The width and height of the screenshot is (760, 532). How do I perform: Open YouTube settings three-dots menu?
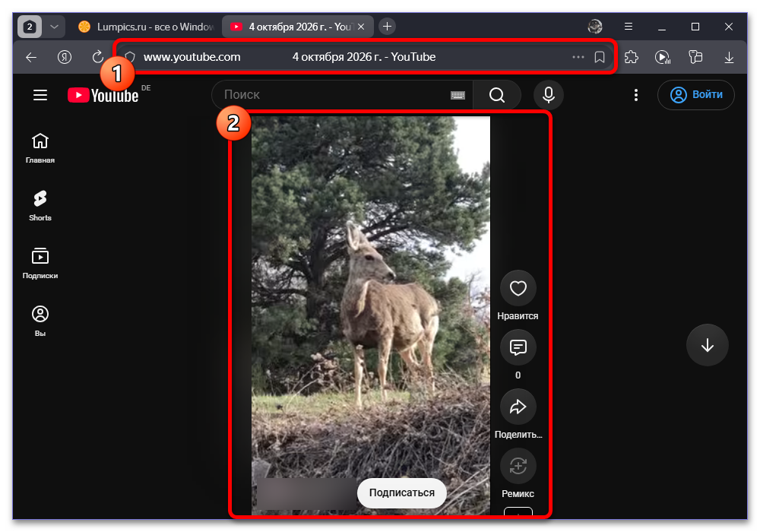pyautogui.click(x=636, y=95)
